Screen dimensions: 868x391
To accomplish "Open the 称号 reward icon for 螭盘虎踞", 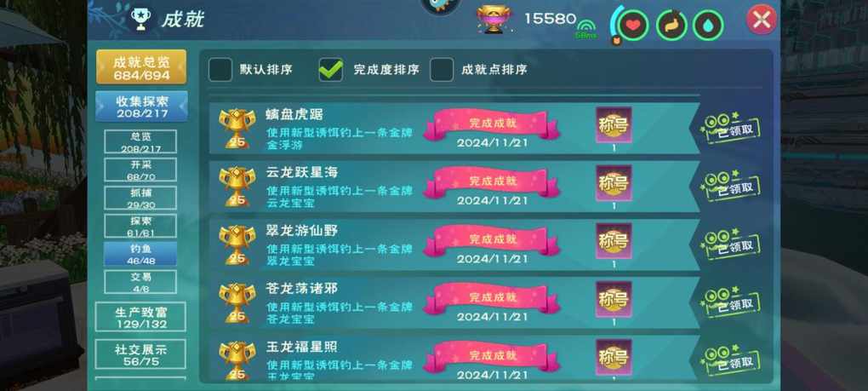I will (614, 125).
